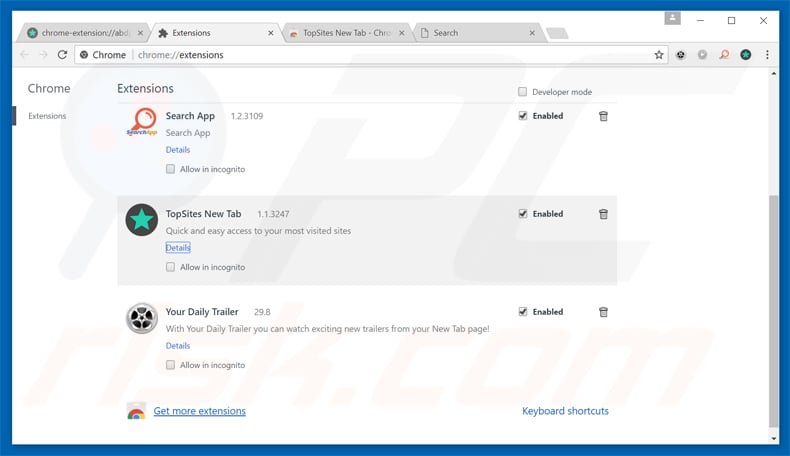Delete TopSites New Tab using trash icon

click(x=603, y=214)
